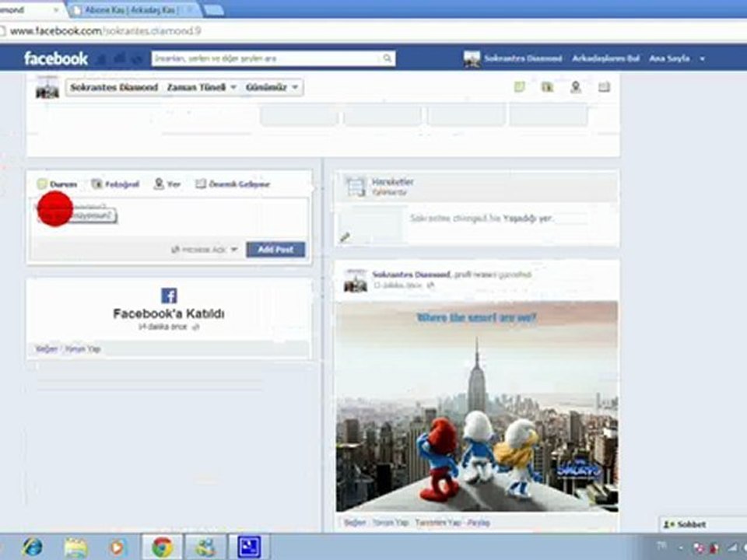The width and height of the screenshot is (747, 560).
Task: Click the Chrome icon on the taskbar
Action: pyautogui.click(x=162, y=547)
